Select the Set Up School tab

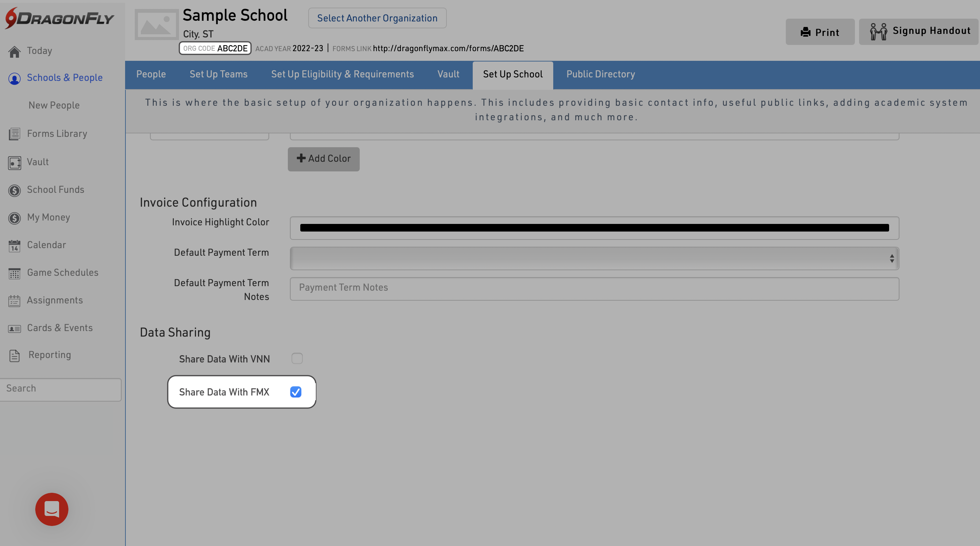coord(512,75)
